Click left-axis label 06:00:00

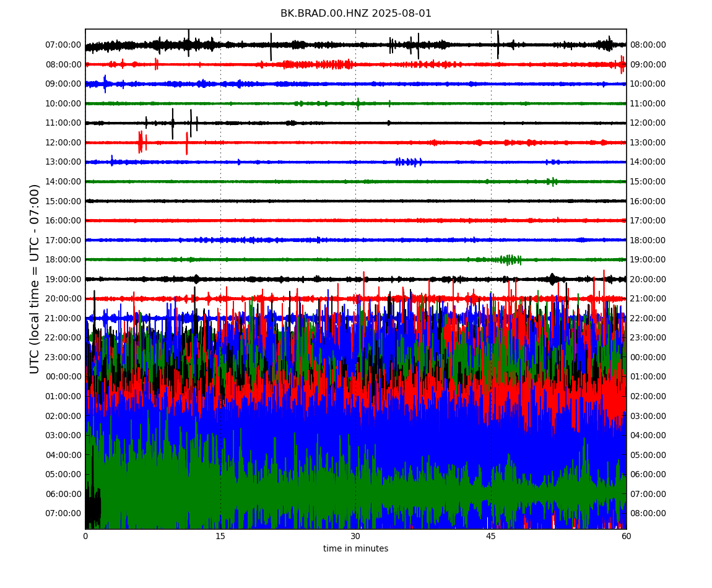[64, 494]
